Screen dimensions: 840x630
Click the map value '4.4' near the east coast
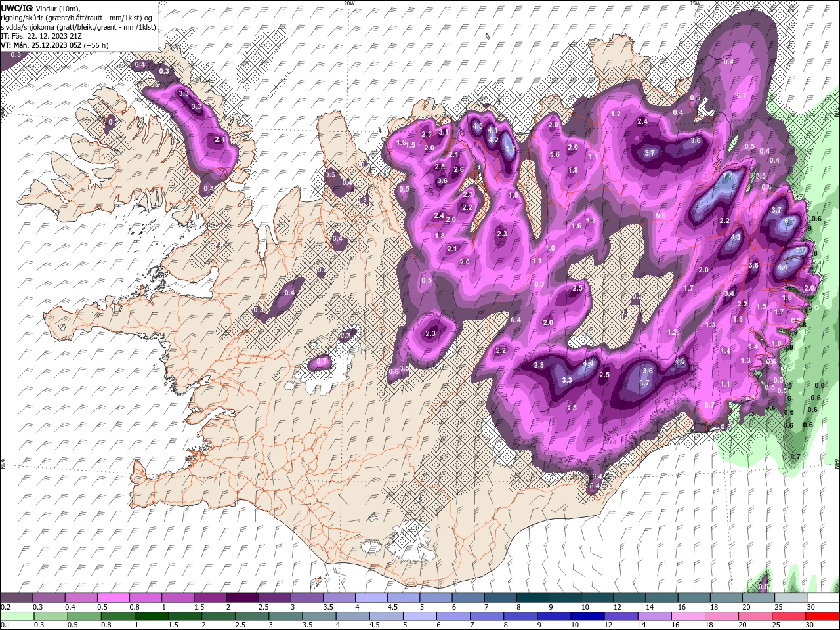pos(782,268)
